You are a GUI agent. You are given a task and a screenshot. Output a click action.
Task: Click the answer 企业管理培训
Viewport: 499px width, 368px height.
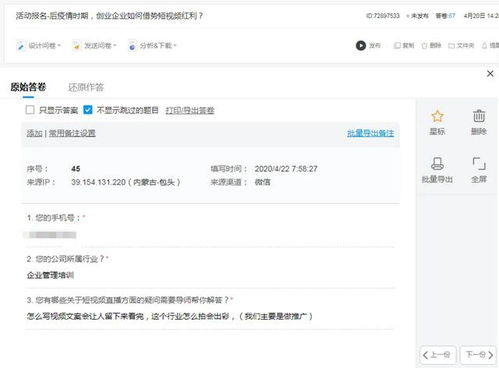[x=50, y=275]
